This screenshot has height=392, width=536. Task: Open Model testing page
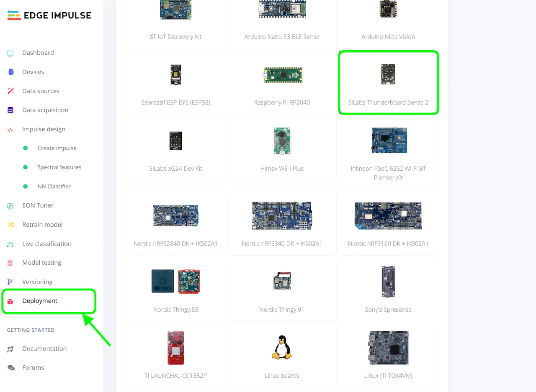point(41,263)
